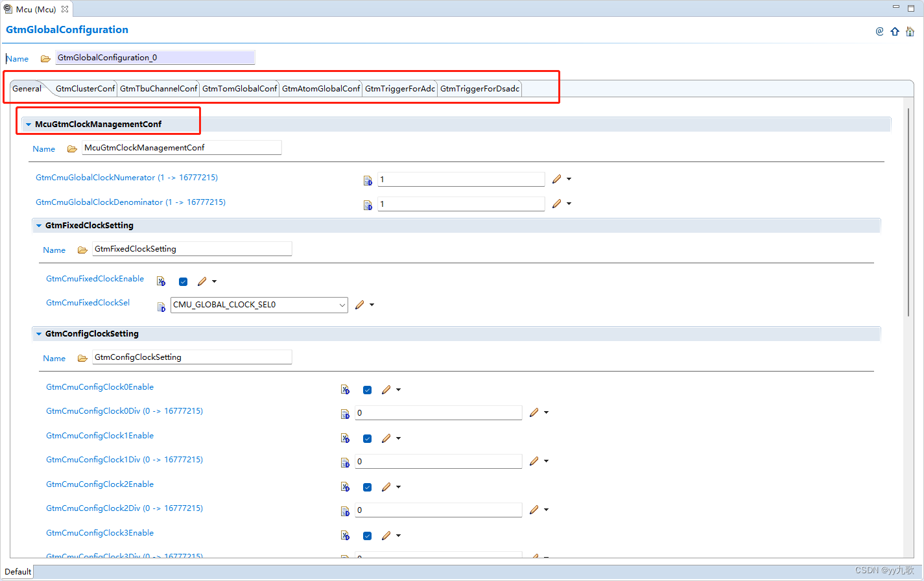
Task: Click the GtmCmuConfigClock0Enable parameter link
Action: pyautogui.click(x=100, y=387)
